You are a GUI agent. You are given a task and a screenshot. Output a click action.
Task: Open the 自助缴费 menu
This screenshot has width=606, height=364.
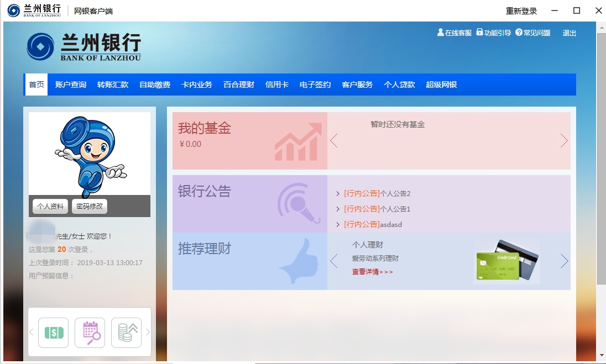pyautogui.click(x=155, y=85)
